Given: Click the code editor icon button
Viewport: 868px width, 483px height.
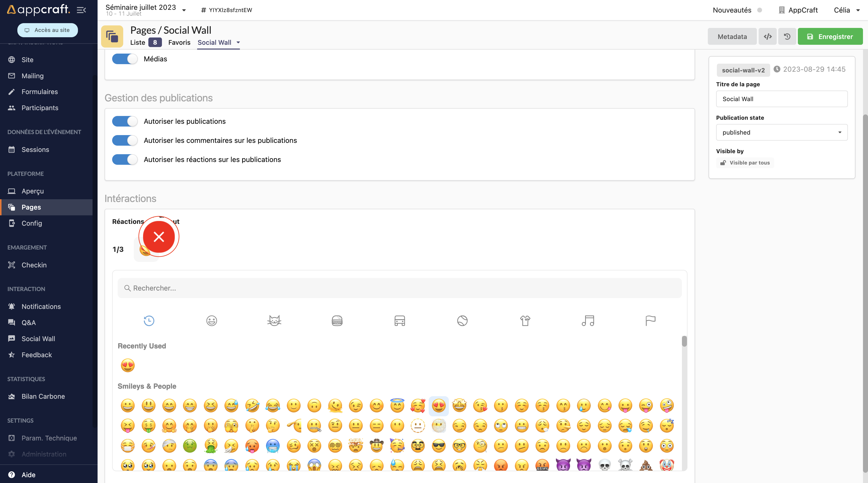Looking at the screenshot, I should click(767, 36).
